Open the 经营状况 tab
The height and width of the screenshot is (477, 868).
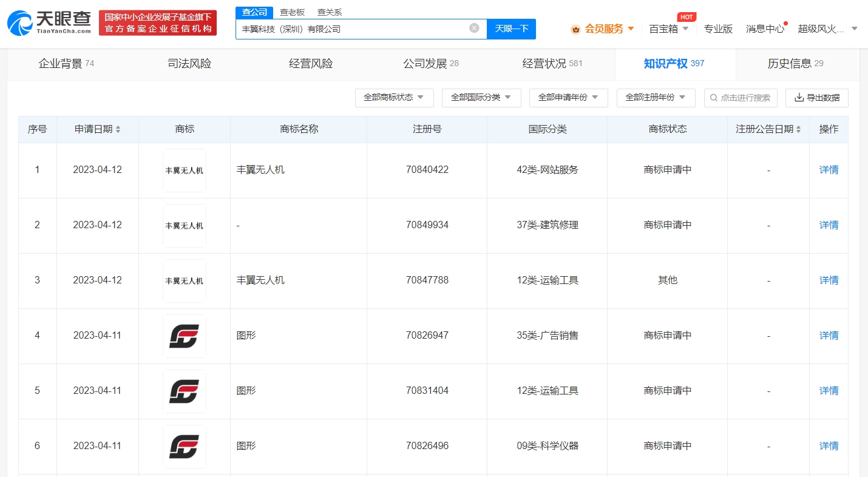tap(552, 64)
